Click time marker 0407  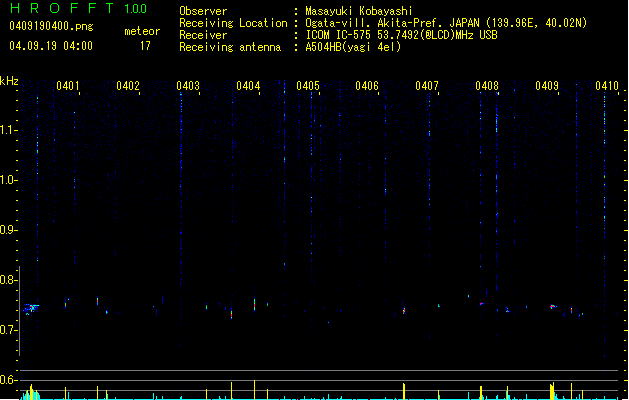[427, 86]
